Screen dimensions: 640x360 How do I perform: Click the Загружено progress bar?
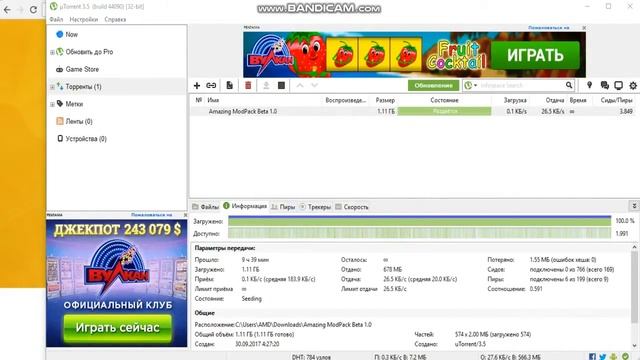420,221
